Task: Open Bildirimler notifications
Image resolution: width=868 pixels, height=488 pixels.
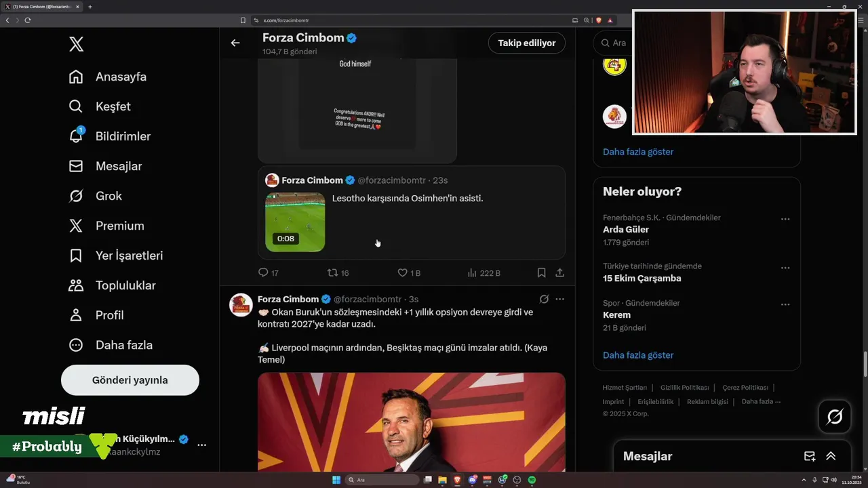Action: point(110,136)
